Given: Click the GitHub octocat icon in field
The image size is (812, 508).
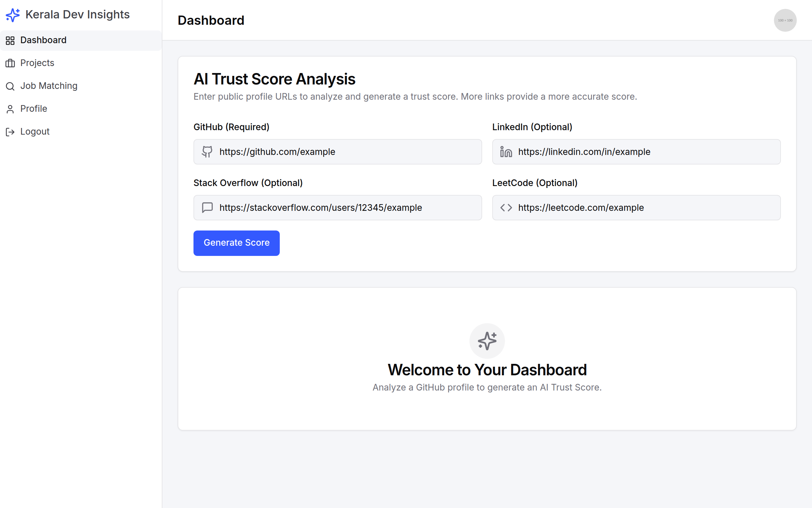Looking at the screenshot, I should (207, 152).
